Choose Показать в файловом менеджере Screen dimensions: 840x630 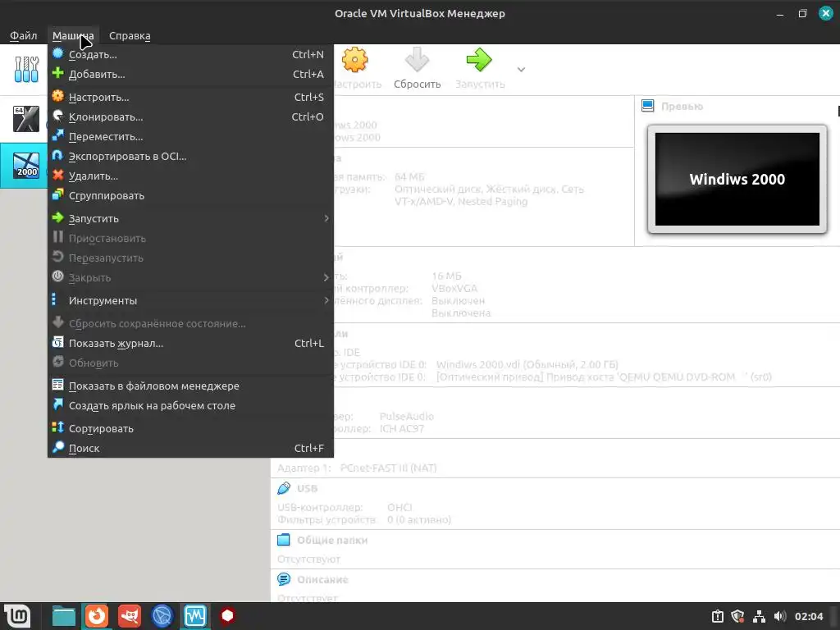[x=190, y=386]
